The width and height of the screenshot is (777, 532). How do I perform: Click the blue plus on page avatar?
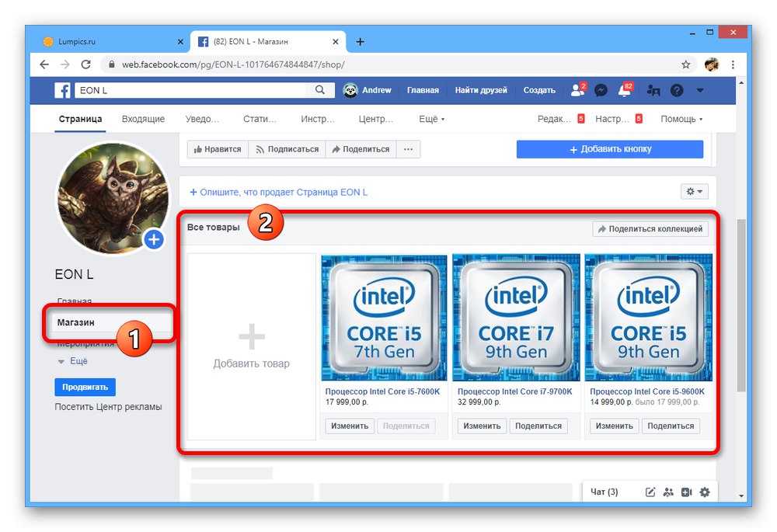pos(154,240)
